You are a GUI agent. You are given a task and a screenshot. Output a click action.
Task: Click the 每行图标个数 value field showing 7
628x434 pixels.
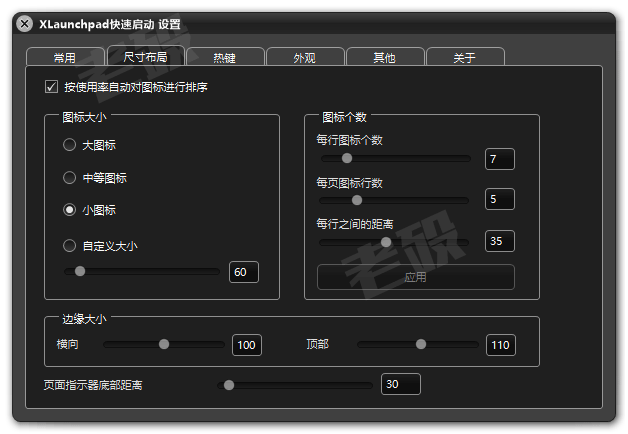coord(500,159)
